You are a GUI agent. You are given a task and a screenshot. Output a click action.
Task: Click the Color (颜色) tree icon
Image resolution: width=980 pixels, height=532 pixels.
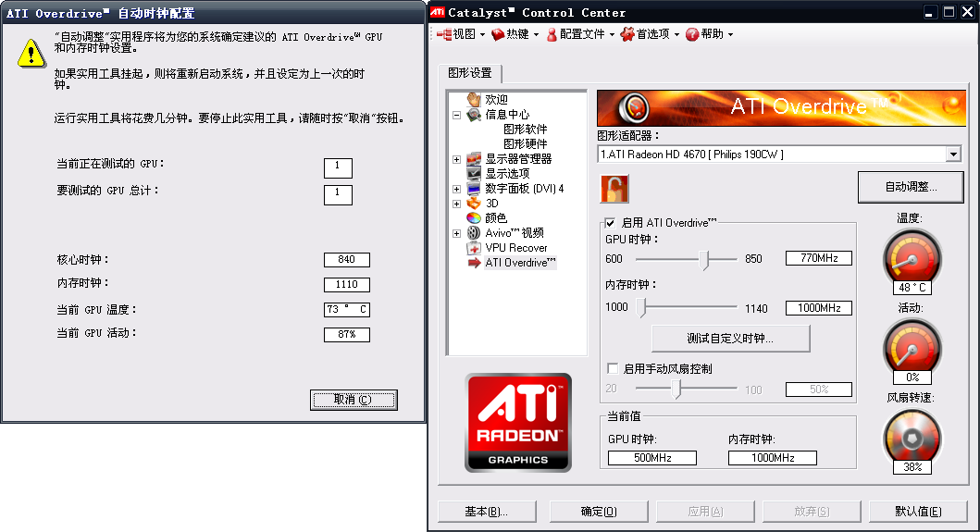(x=474, y=217)
